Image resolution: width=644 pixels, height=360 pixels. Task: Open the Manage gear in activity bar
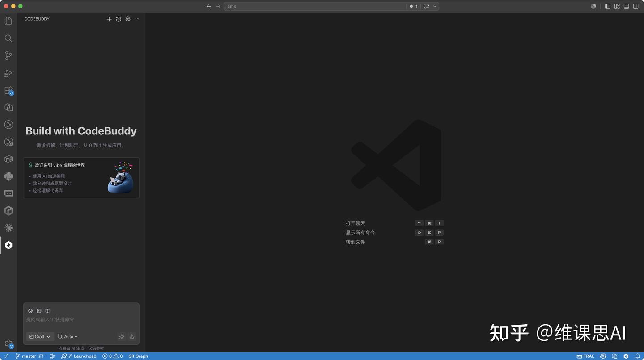(8, 344)
